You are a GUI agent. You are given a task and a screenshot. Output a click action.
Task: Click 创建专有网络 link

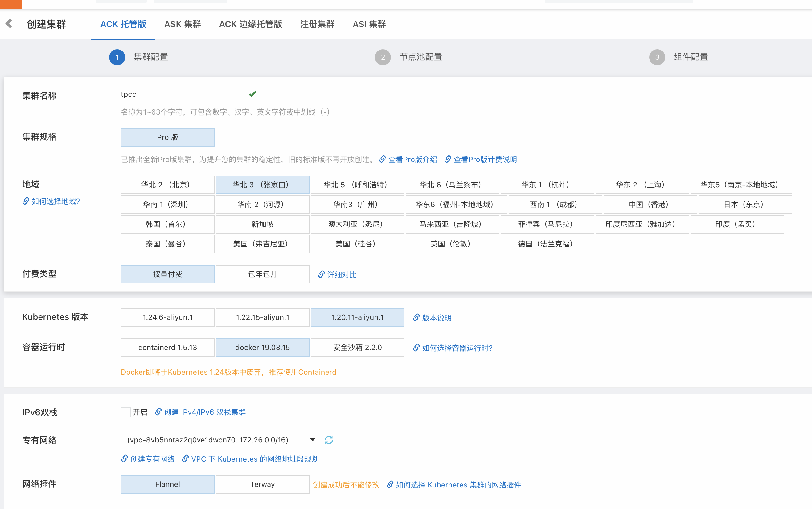point(152,459)
